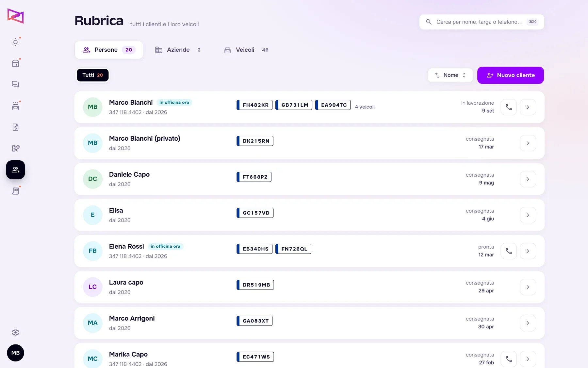This screenshot has height=368, width=588.
Task: Open Marco Bianchi details chevron
Action: 528,107
